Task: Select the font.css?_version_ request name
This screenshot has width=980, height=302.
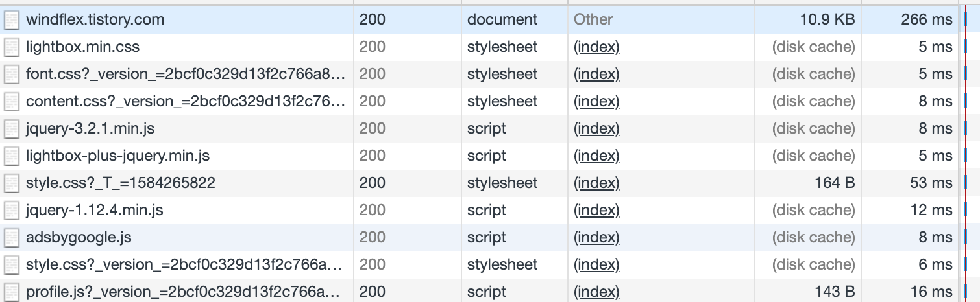Action: pyautogui.click(x=186, y=75)
